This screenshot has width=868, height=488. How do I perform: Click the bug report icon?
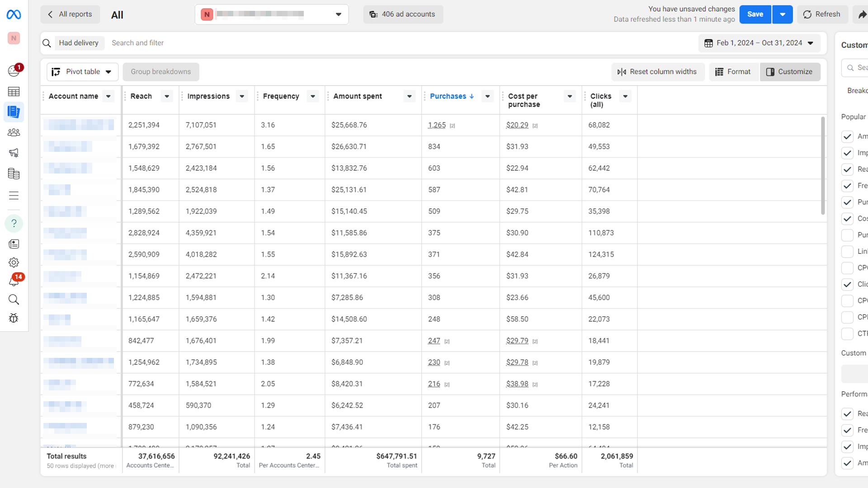pyautogui.click(x=14, y=318)
